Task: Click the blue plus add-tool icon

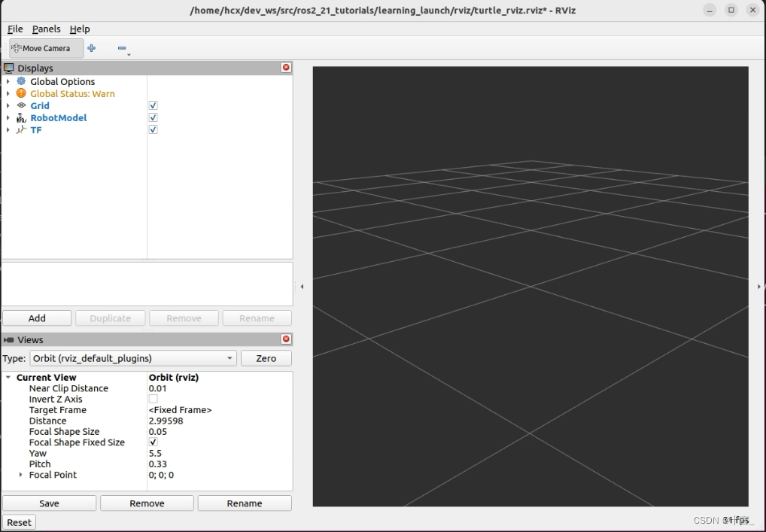Action: (91, 48)
